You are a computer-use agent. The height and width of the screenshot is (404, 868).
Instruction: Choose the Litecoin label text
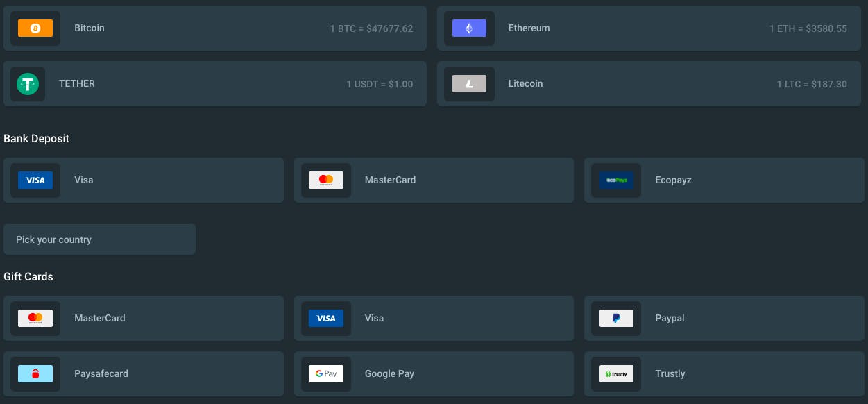pyautogui.click(x=525, y=84)
